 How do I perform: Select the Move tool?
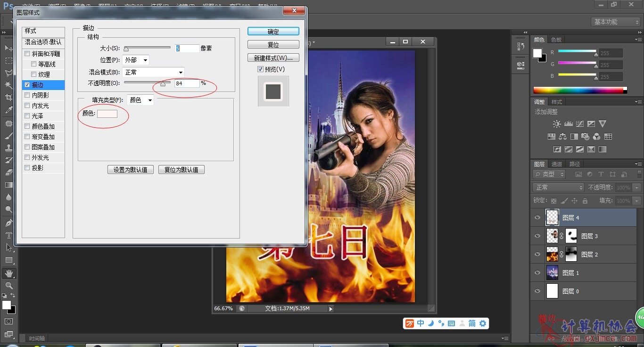point(8,48)
